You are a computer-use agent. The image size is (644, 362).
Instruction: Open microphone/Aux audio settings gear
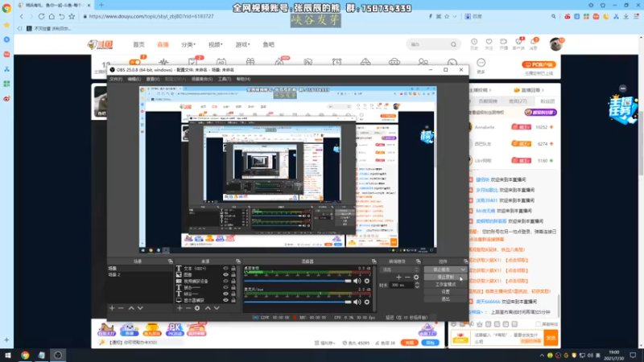367,302
